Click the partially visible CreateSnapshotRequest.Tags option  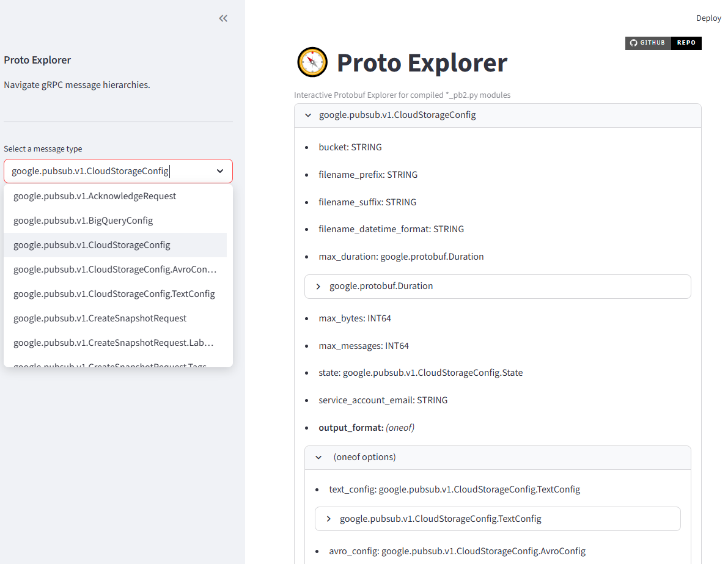tap(110, 364)
